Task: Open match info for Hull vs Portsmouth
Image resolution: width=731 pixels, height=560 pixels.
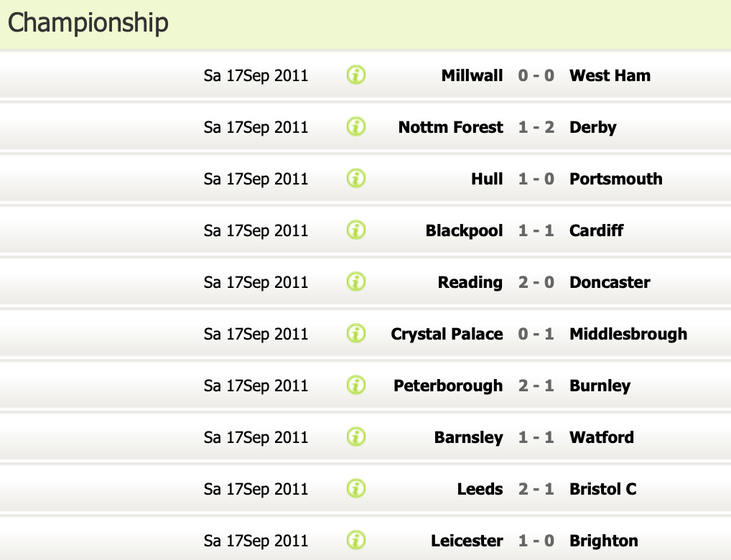Action: pos(356,178)
